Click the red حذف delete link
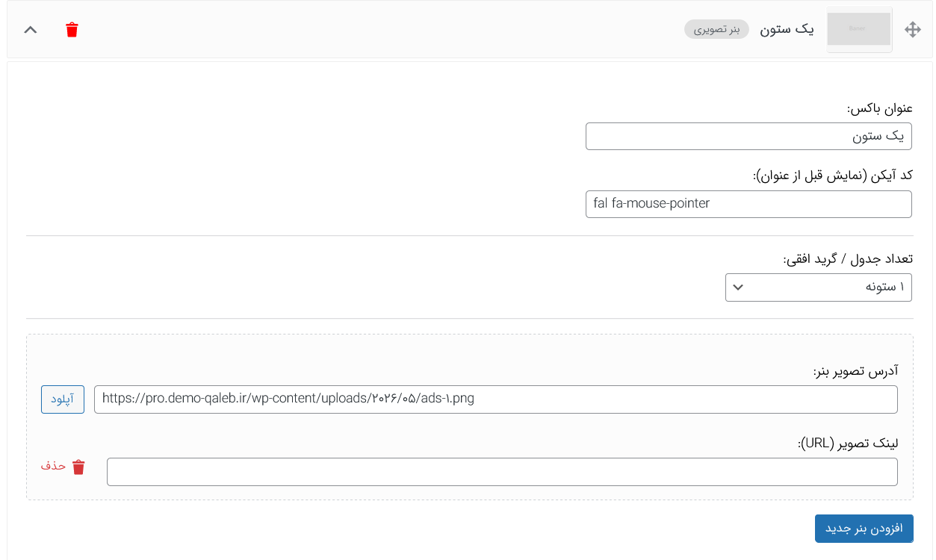Screen dimensions: 936x560 tap(63, 467)
